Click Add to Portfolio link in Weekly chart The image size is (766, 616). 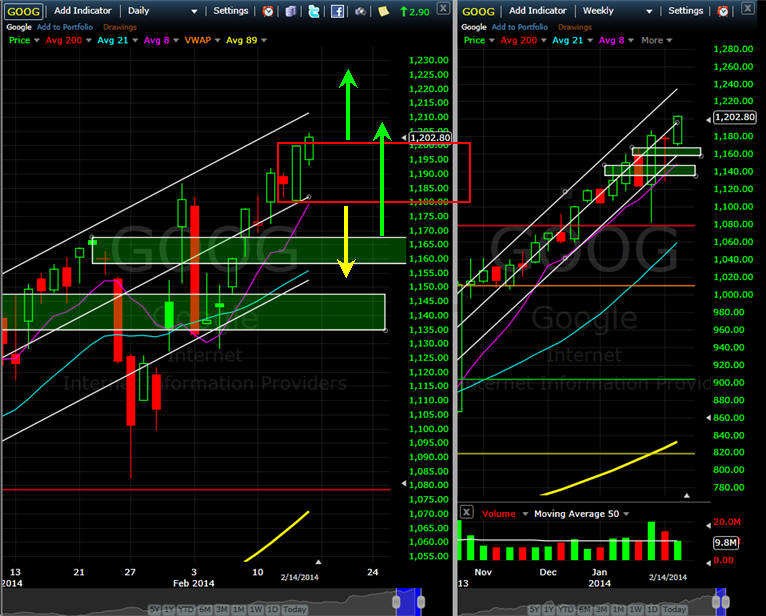click(519, 27)
